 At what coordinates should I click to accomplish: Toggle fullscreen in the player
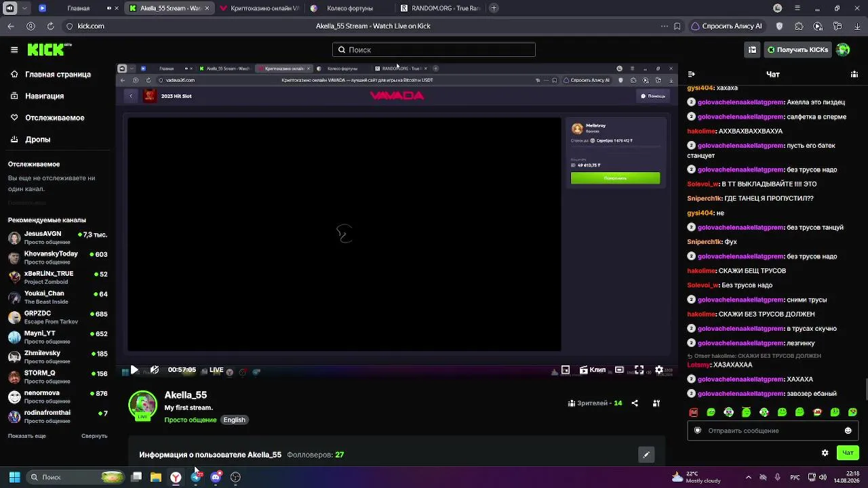[x=639, y=370]
